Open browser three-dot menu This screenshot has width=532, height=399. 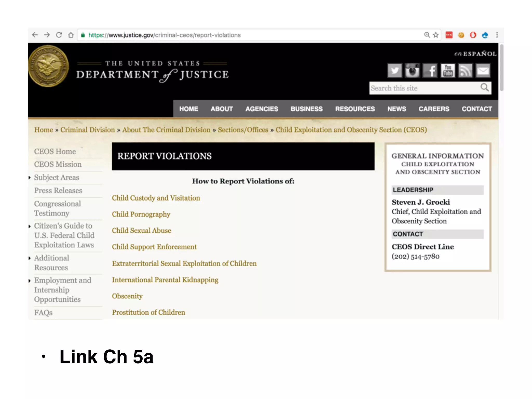click(x=497, y=35)
